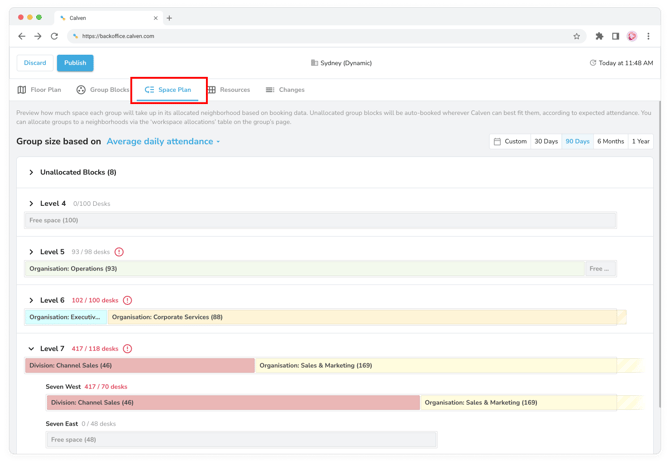Image resolution: width=670 pixels, height=465 pixels.
Task: Switch to the Floor Plan tab
Action: coord(39,90)
